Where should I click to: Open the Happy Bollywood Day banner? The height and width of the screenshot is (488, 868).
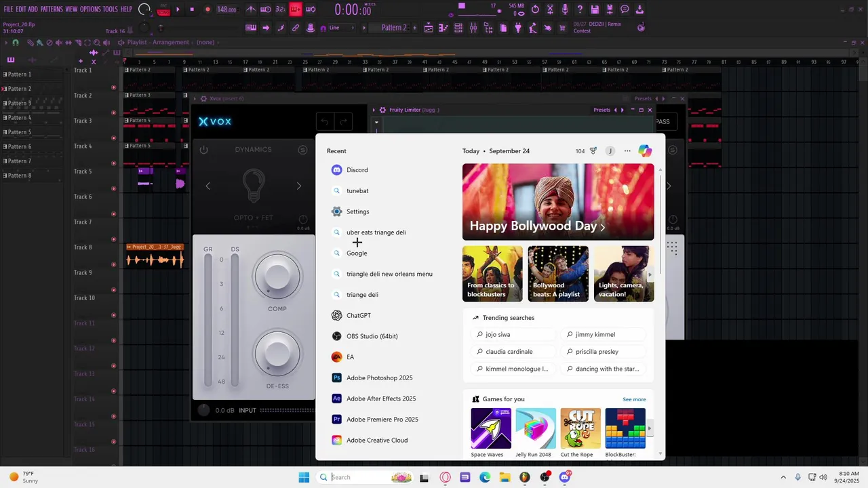(x=558, y=202)
